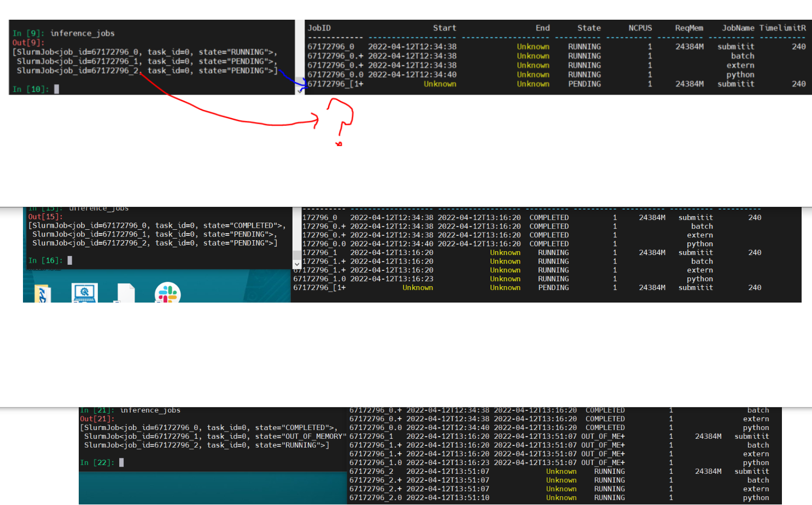Image resolution: width=812 pixels, height=505 pixels.
Task: Select the Out[9]: label
Action: (28, 43)
